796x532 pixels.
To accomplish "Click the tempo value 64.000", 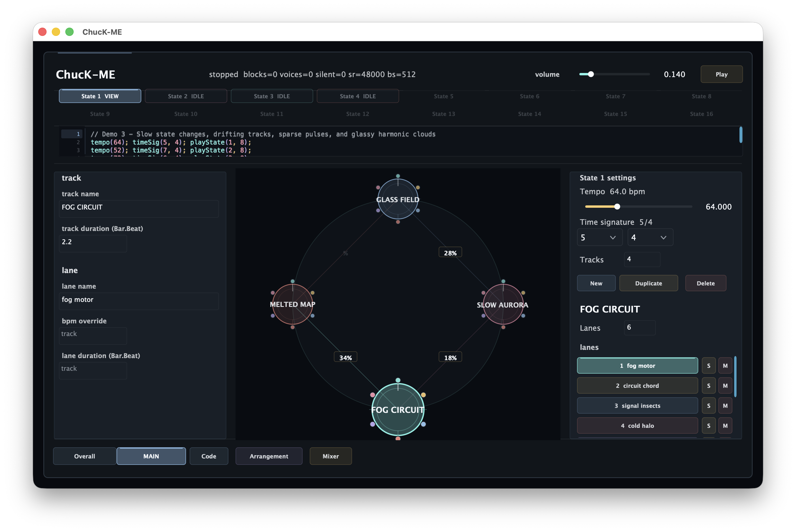I will [718, 207].
